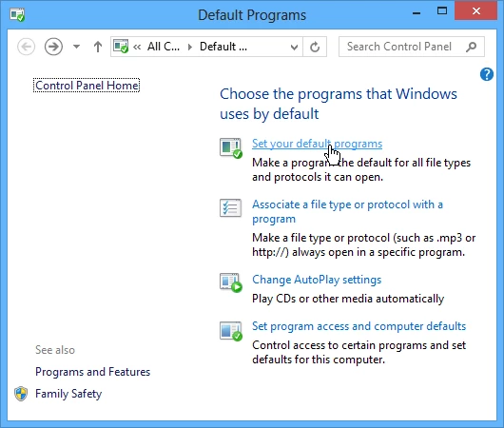Screen dimensions: 504x428
Task: Click heading 'Choose the programs that Windows'
Action: 339,94
